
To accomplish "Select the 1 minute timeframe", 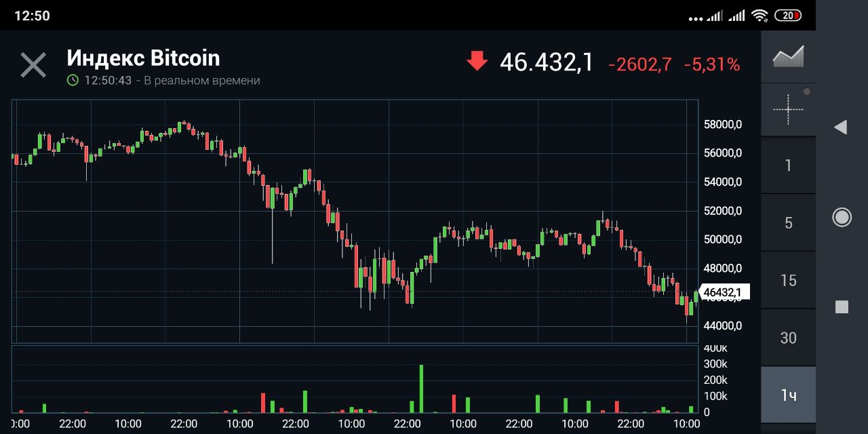I will (x=788, y=165).
